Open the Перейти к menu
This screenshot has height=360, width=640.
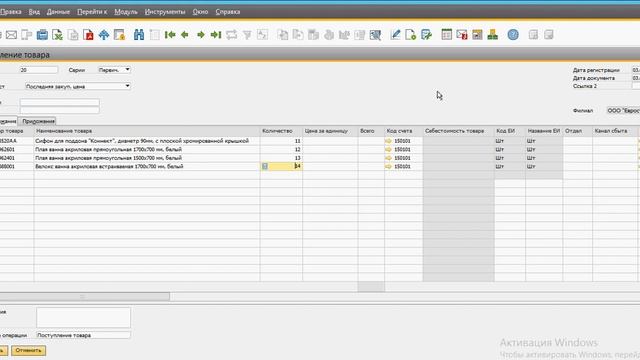pyautogui.click(x=92, y=12)
